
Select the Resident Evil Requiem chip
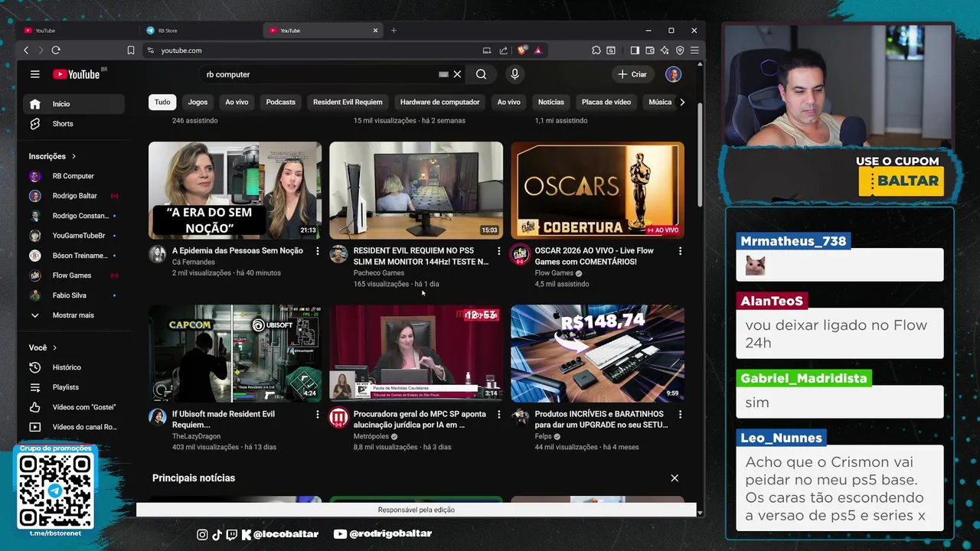(348, 102)
